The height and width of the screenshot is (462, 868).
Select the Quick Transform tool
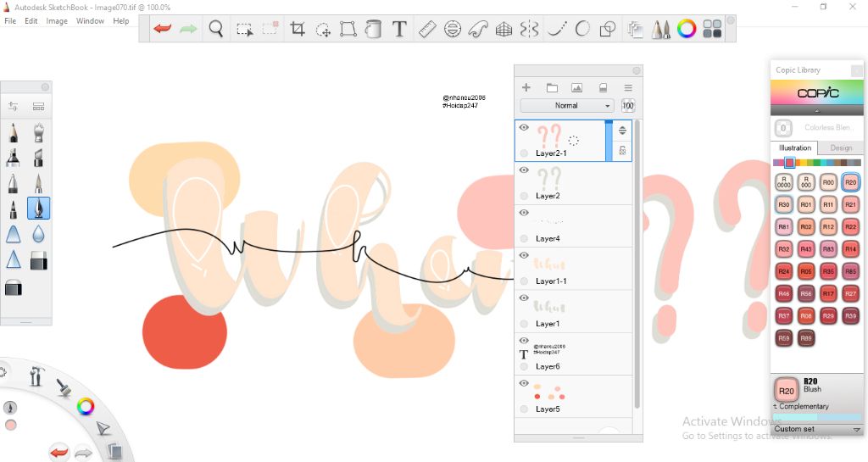click(x=323, y=29)
